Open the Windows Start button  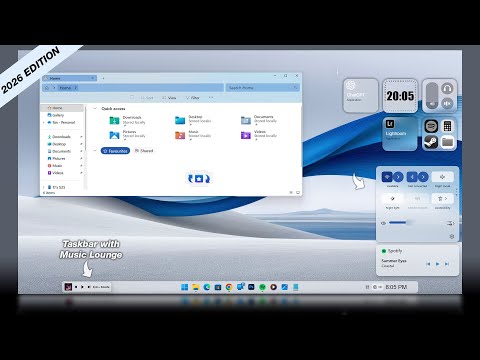(184, 287)
